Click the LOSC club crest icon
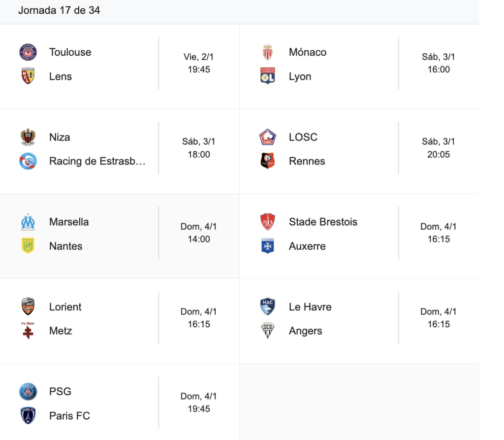The image size is (504, 440). click(x=268, y=137)
